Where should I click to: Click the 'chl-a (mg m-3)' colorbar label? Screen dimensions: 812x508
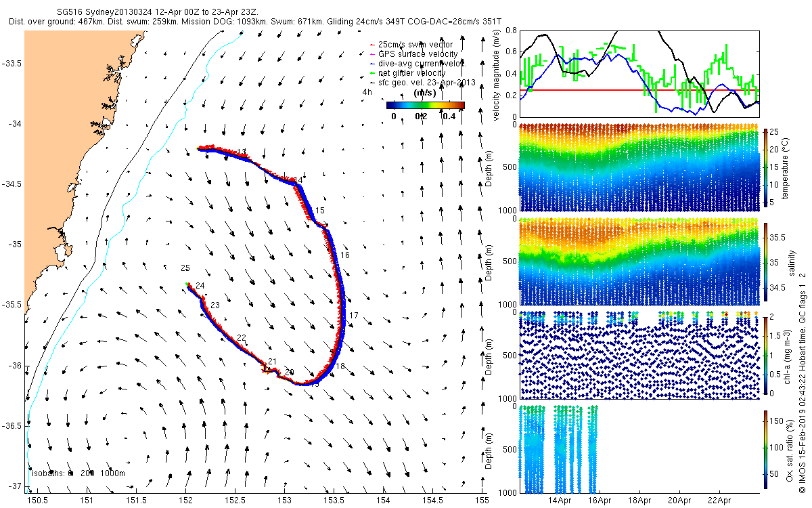(788, 355)
